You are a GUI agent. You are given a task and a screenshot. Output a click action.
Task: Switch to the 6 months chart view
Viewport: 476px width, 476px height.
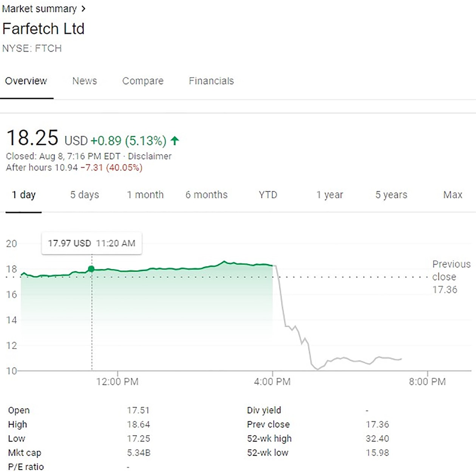point(206,195)
